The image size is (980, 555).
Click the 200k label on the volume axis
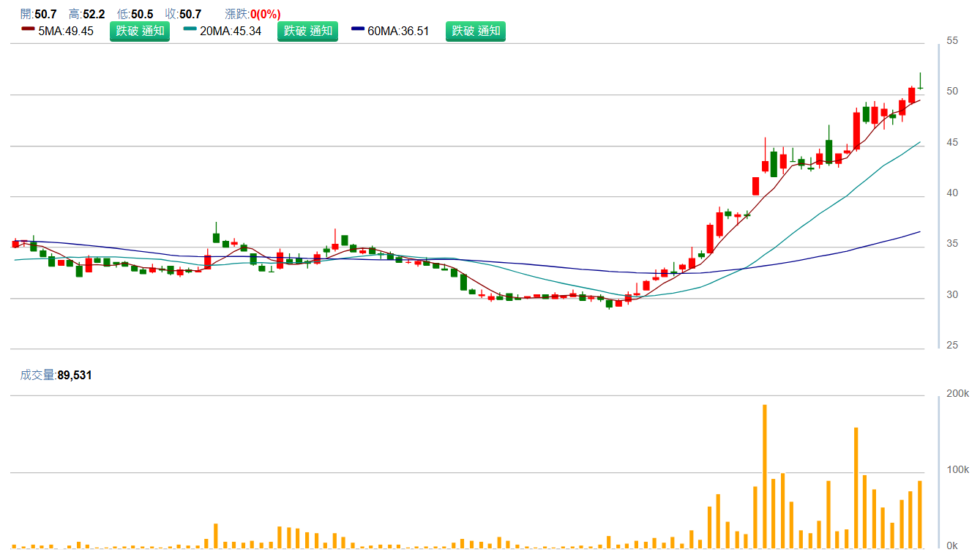click(x=957, y=394)
